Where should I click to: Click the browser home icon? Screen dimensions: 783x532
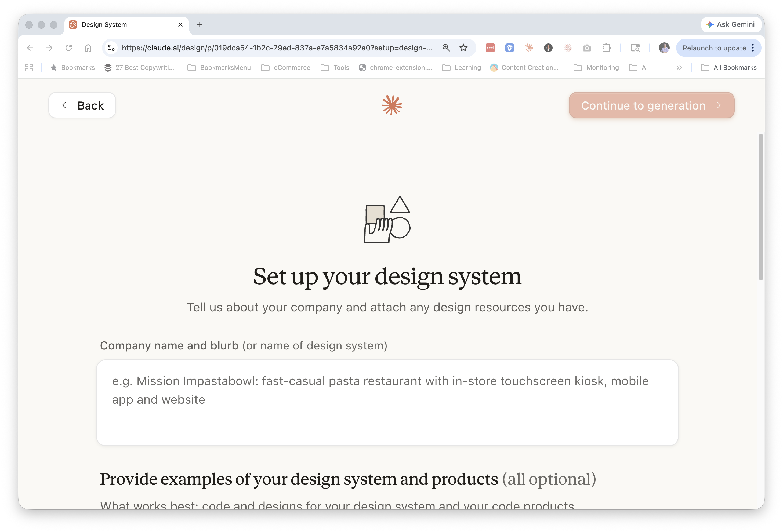[x=88, y=48]
